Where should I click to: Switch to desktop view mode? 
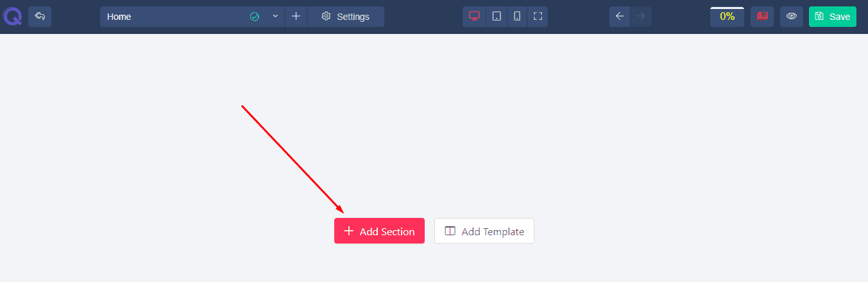tap(475, 17)
